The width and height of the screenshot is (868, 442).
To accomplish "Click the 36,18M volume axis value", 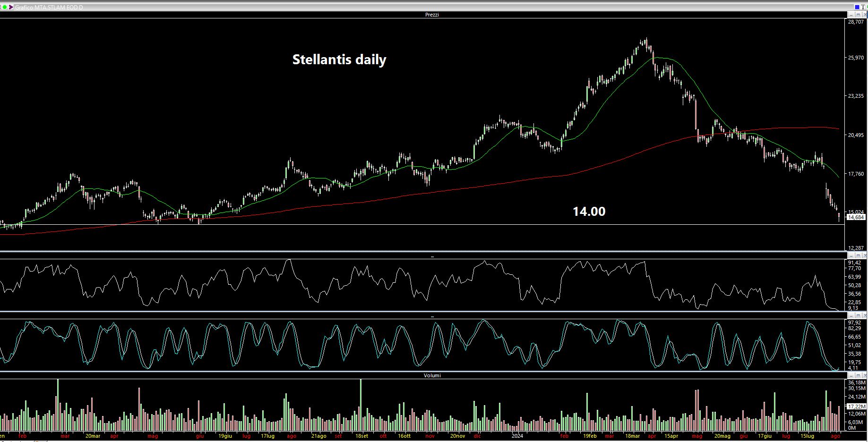I will tap(857, 382).
